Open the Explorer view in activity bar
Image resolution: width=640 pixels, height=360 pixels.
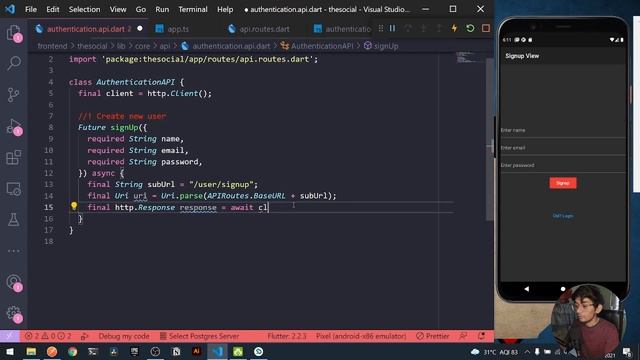[x=13, y=33]
